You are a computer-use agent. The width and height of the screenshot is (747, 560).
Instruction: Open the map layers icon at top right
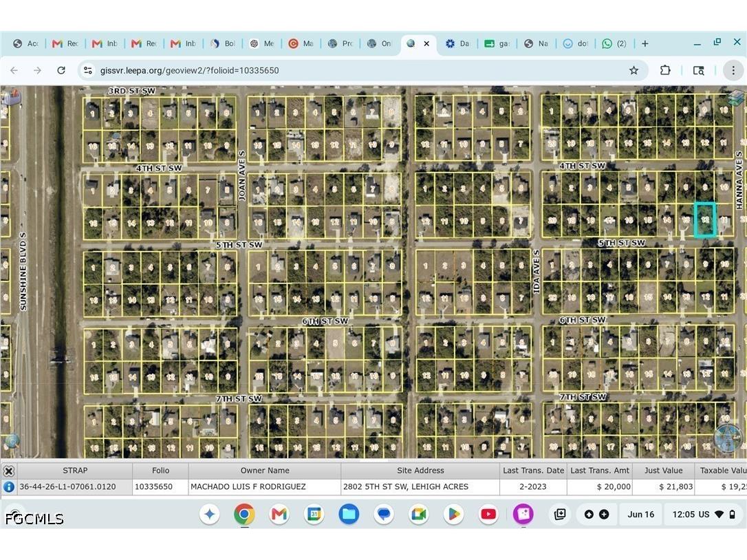(x=735, y=98)
